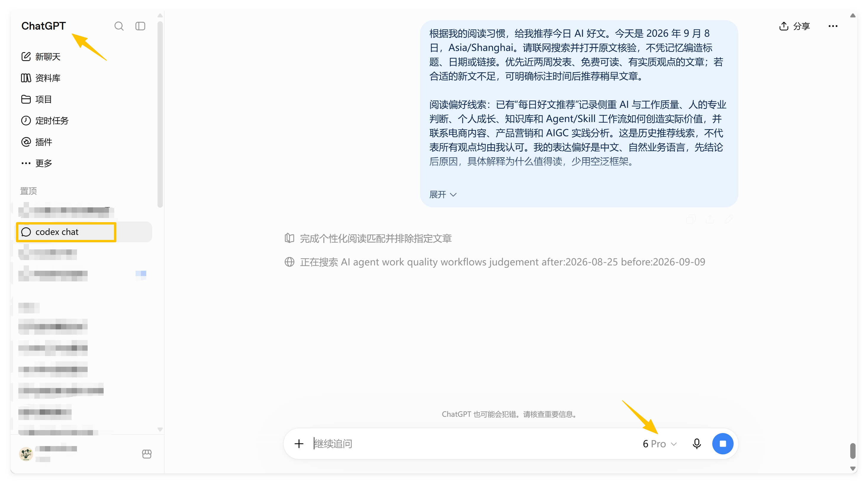Select the codex chat conversation
This screenshot has width=868, height=484.
click(x=84, y=232)
